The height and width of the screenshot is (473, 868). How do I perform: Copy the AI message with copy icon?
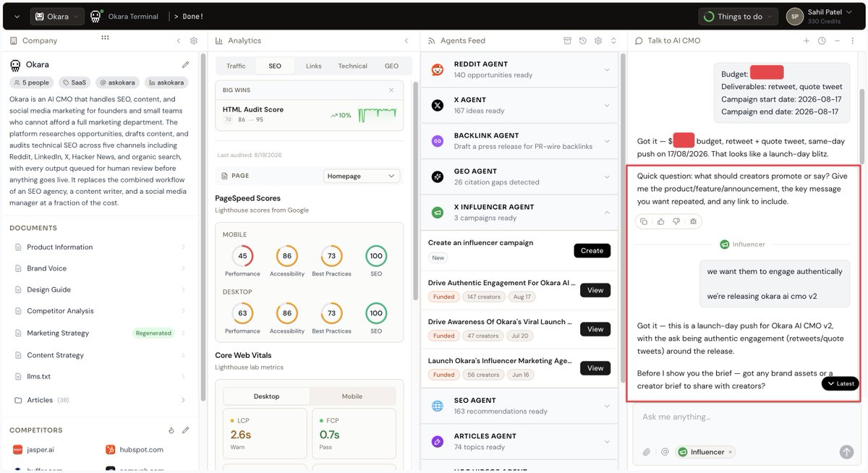(x=644, y=221)
